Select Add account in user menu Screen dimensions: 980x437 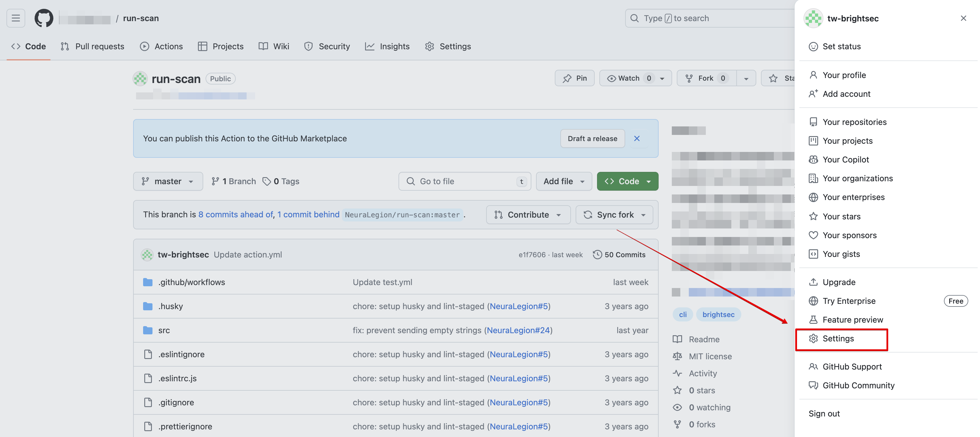(x=888, y=94)
